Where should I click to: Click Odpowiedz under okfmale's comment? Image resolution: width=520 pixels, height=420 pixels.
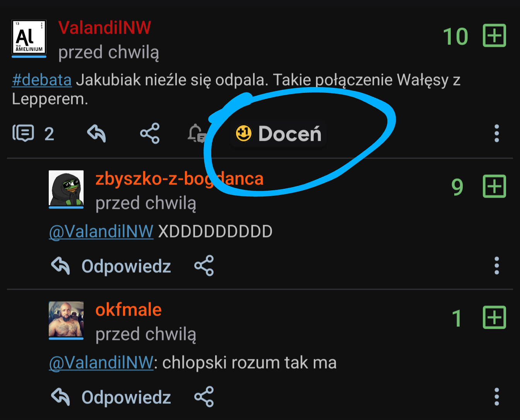point(111,397)
